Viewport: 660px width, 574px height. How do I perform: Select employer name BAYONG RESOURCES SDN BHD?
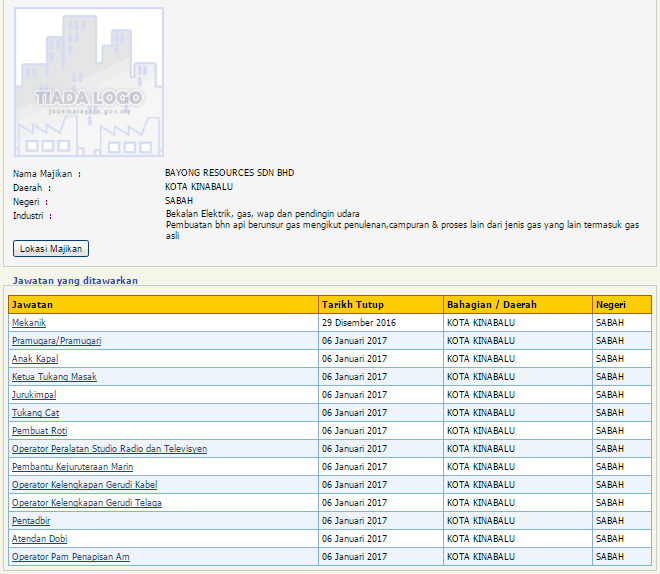click(229, 173)
